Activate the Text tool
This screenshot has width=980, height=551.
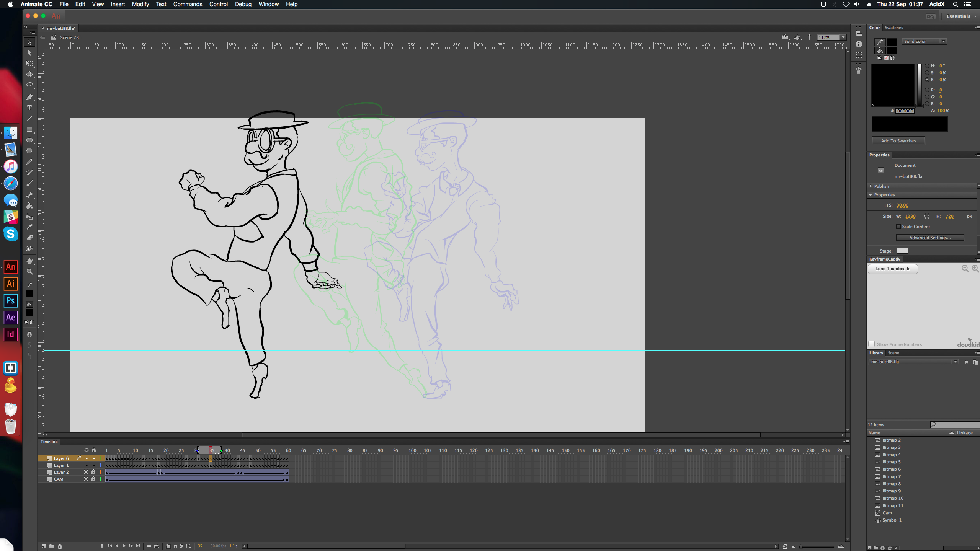[x=29, y=108]
